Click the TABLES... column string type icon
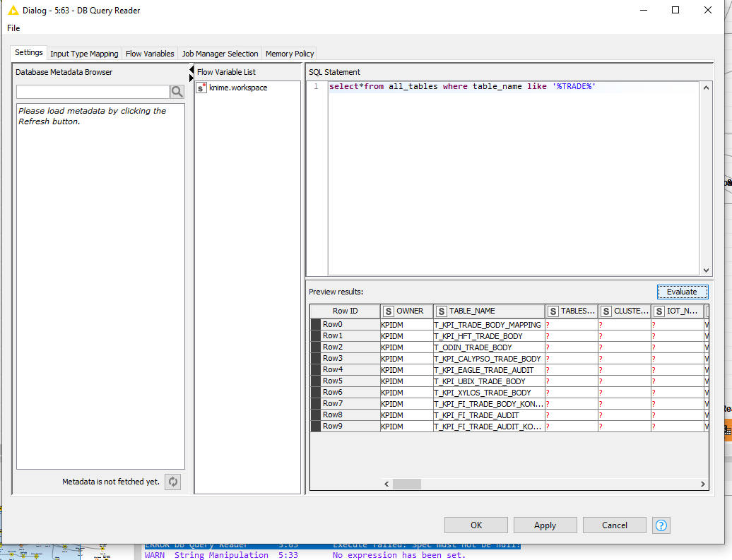 click(x=553, y=311)
